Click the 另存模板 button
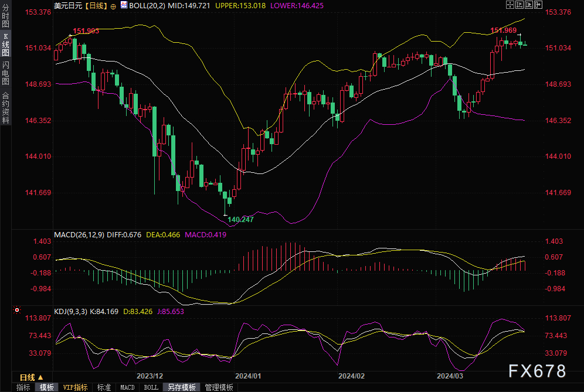 click(x=182, y=387)
